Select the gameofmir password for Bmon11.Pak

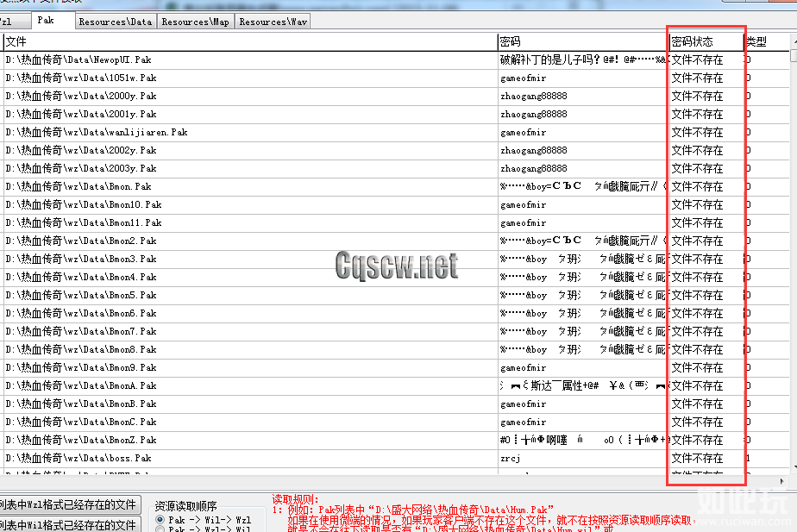(x=523, y=223)
